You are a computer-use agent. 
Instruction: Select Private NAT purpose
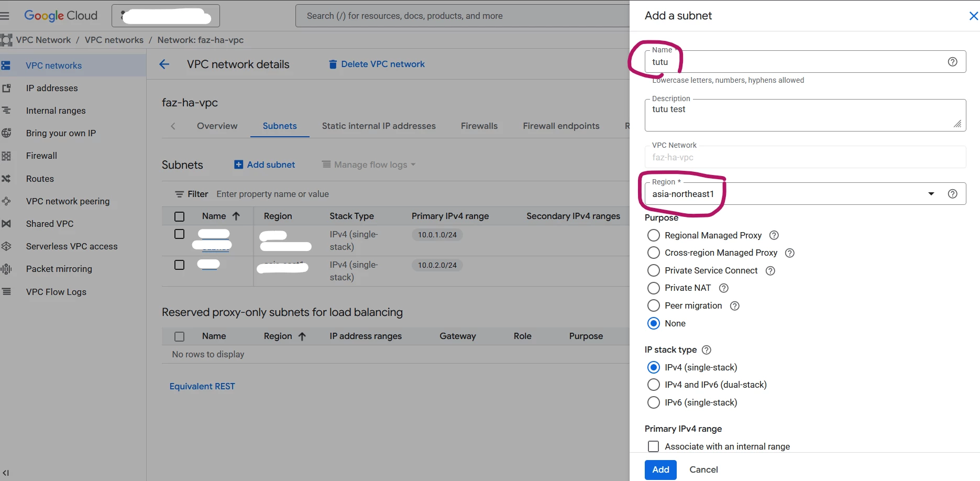point(654,288)
